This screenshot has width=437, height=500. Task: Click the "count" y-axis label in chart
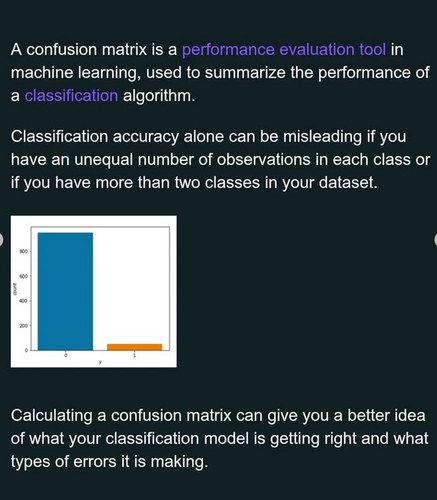pyautogui.click(x=15, y=289)
